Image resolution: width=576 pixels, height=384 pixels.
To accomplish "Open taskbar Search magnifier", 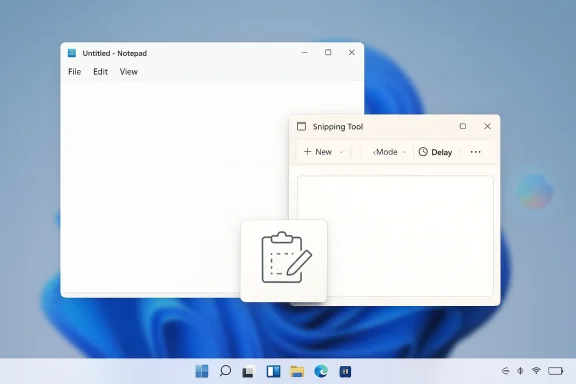I will click(x=225, y=371).
